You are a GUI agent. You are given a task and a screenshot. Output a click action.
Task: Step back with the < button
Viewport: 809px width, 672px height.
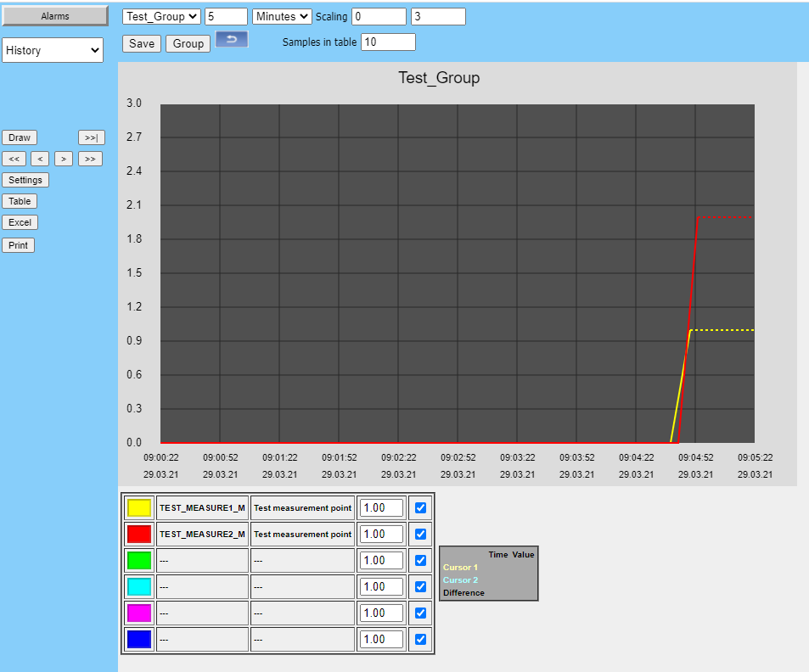tap(40, 159)
